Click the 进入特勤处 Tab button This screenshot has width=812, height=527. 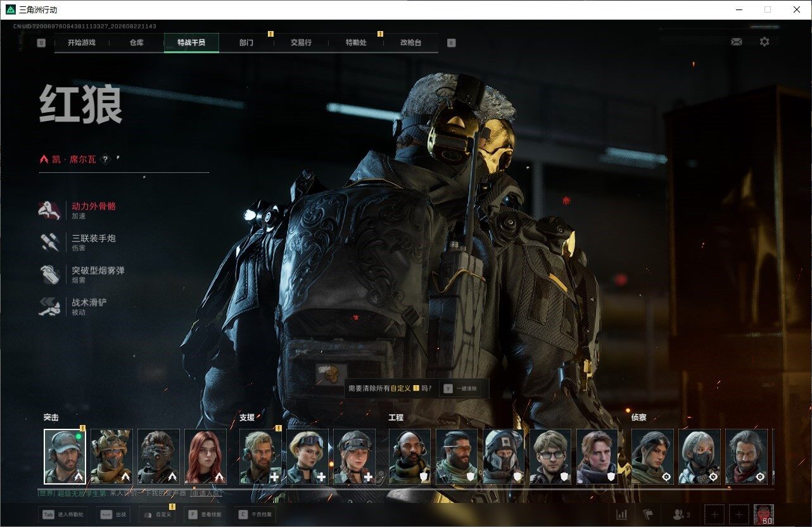(x=63, y=514)
